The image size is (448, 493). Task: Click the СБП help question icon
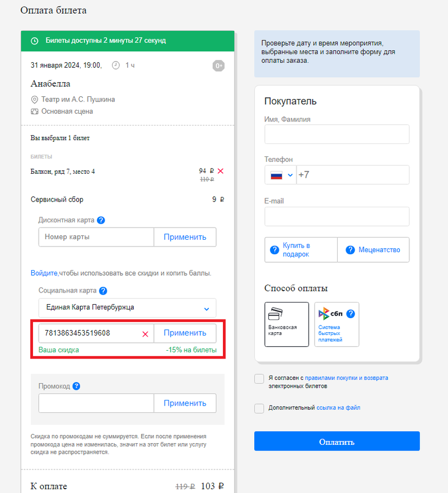[x=351, y=314]
